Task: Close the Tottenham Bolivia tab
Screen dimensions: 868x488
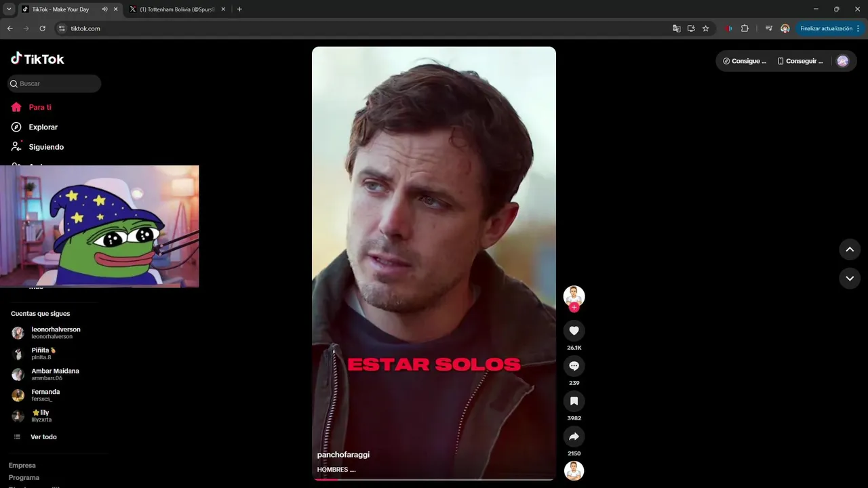Action: point(224,9)
